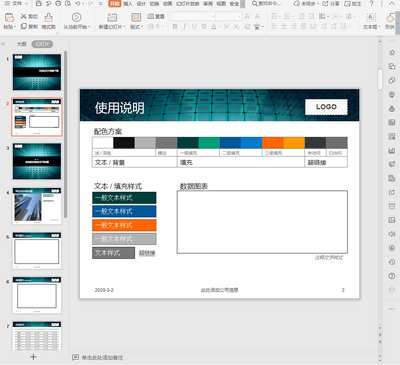Toggle Italic formatting
Viewport: 400px width, 365px height.
tap(184, 27)
